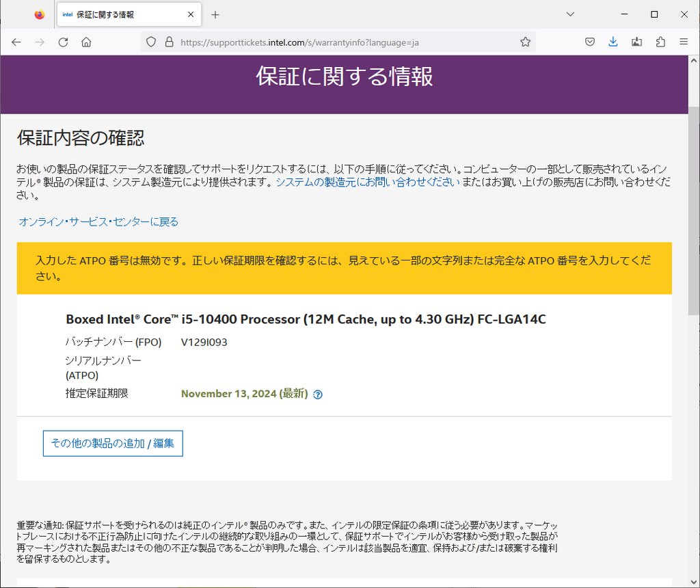Click the page scrollbar thumb

click(x=694, y=211)
